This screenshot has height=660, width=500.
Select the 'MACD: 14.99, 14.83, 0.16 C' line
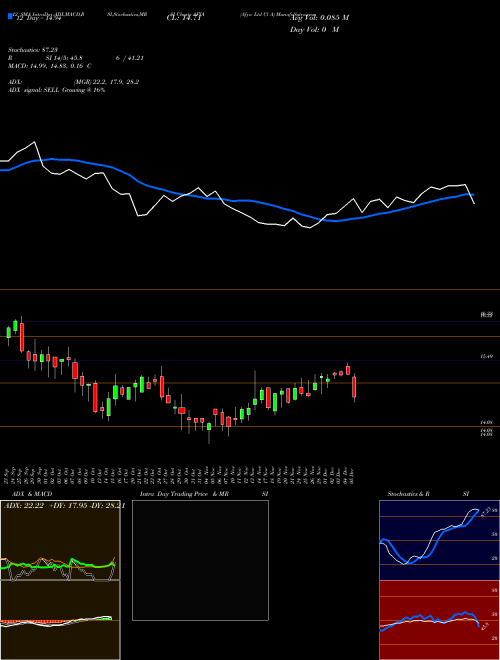tap(50, 66)
